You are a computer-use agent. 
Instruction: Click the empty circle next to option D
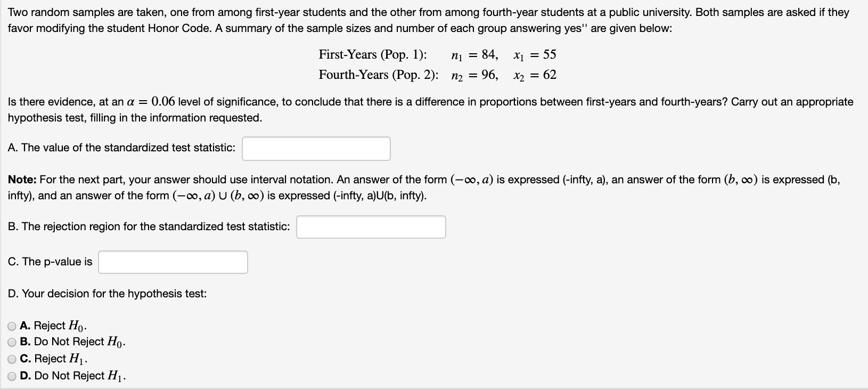[11, 376]
